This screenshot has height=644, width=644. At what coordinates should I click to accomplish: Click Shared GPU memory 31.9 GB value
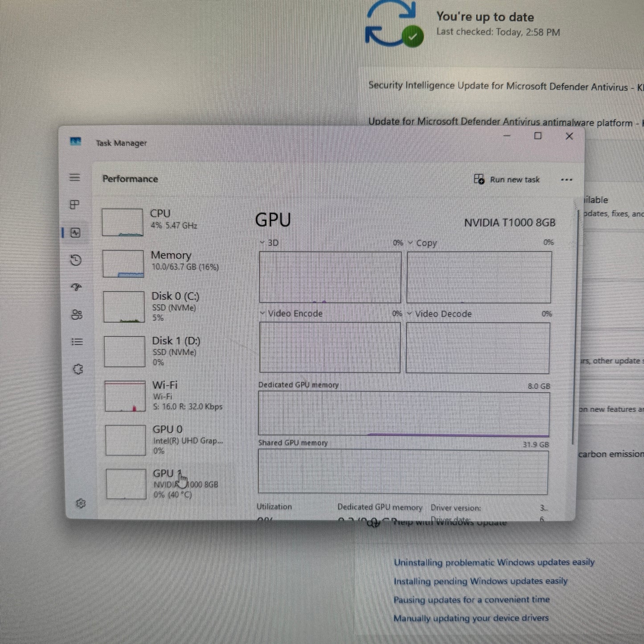point(536,444)
